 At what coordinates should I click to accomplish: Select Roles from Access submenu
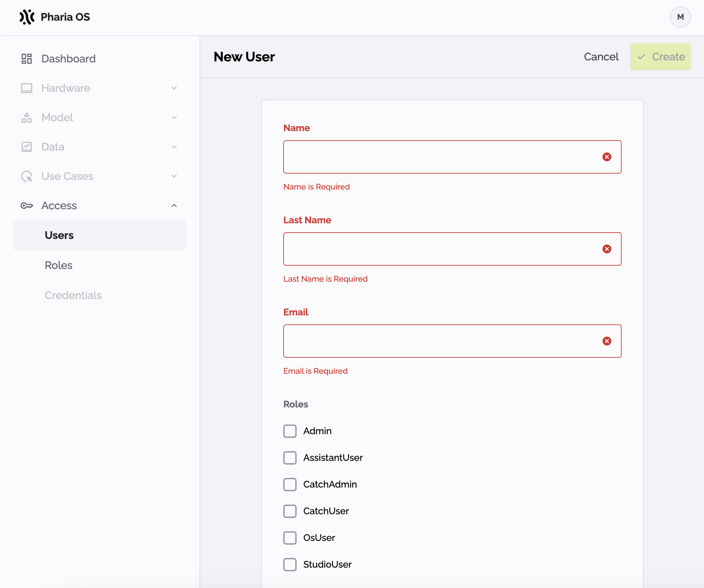58,265
